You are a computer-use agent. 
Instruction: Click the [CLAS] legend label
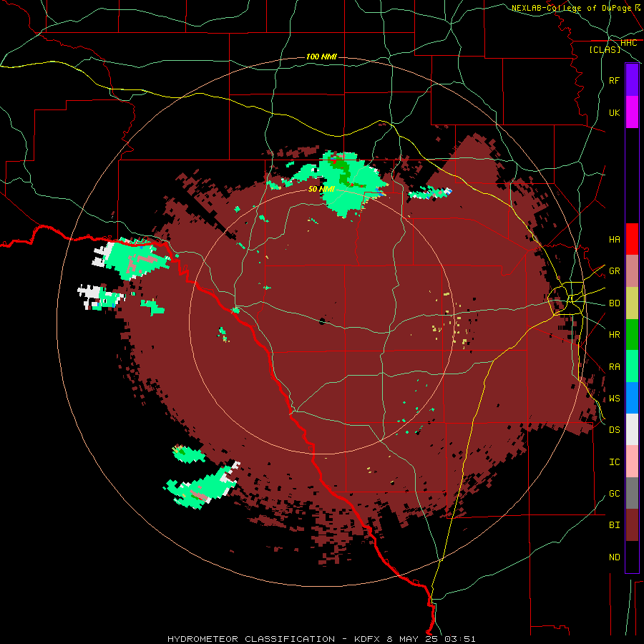605,49
